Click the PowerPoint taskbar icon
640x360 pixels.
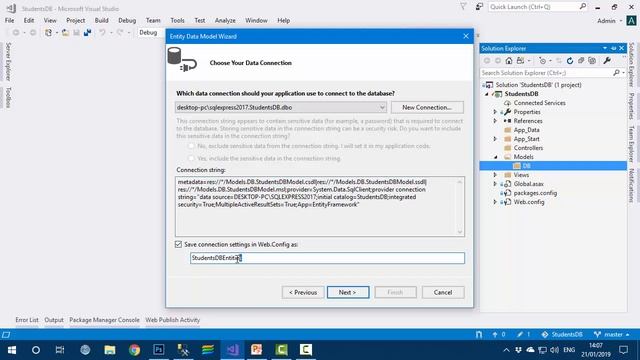(x=257, y=350)
